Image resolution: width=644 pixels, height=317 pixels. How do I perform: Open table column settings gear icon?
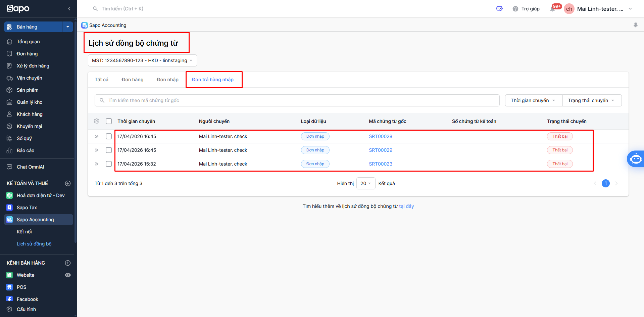[97, 121]
